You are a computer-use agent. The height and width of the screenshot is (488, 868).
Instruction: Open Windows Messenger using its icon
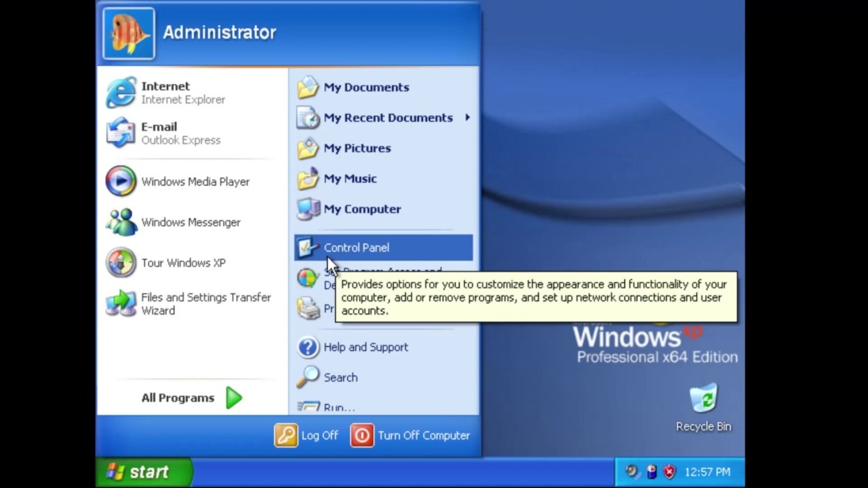(121, 222)
